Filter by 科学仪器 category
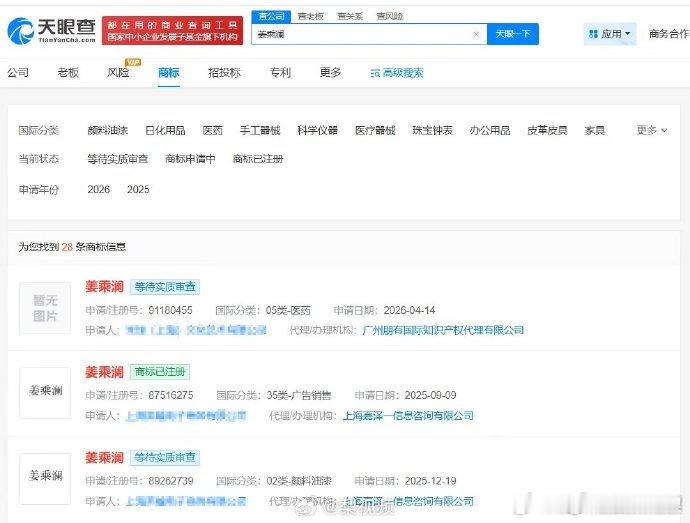Screen dimensions: 690x523 (318, 130)
